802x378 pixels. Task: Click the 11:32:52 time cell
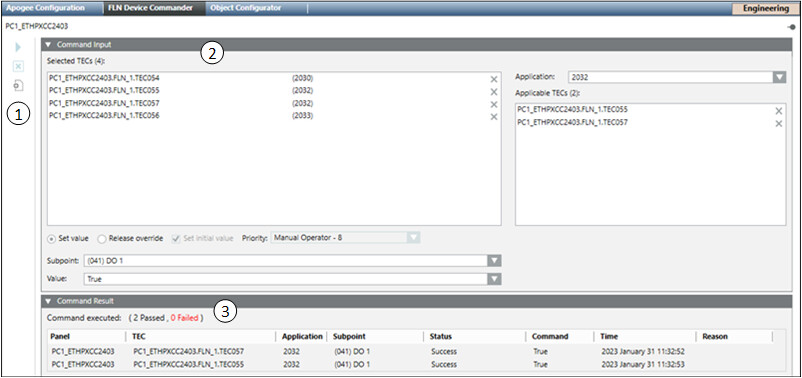[643, 352]
